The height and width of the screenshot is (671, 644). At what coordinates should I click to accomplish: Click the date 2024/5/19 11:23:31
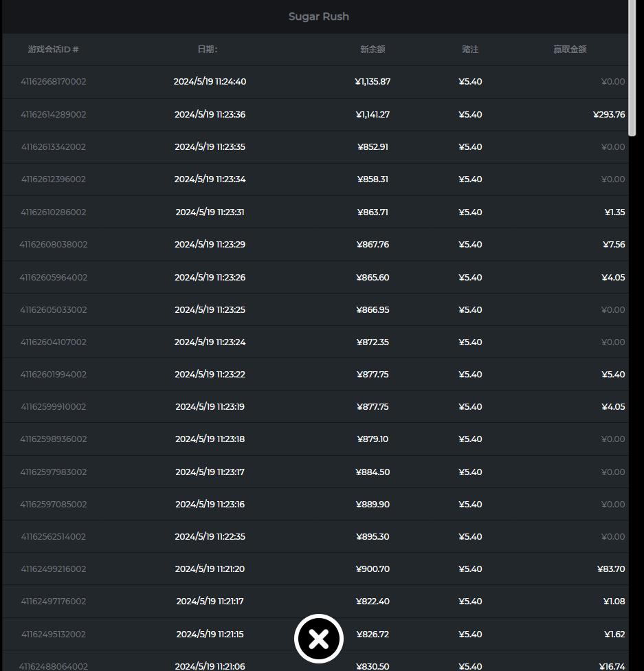210,212
